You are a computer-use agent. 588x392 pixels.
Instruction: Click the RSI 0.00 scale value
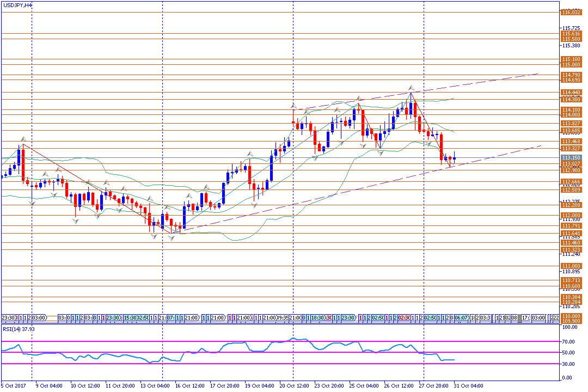click(568, 378)
